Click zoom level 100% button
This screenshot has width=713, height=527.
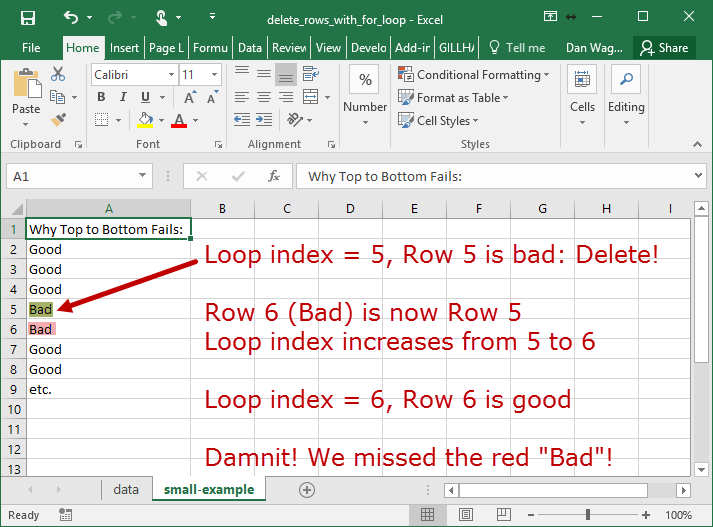[678, 515]
